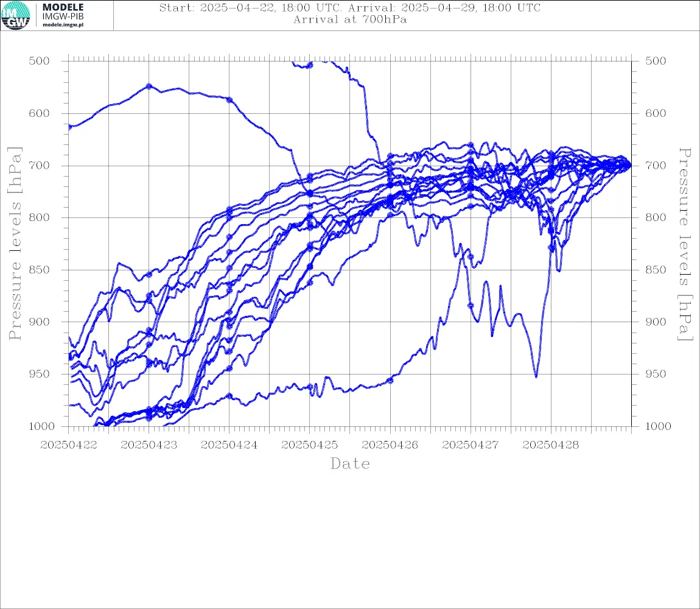Screen dimensions: 700x609
Task: Click left 'Pressure levels [hPa]' axis title
Action: pos(15,244)
